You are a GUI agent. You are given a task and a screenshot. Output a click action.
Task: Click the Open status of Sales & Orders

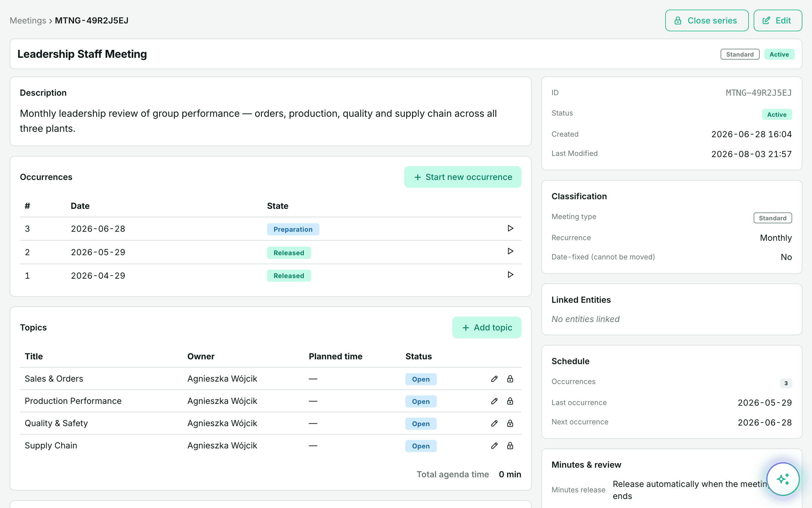tap(421, 379)
